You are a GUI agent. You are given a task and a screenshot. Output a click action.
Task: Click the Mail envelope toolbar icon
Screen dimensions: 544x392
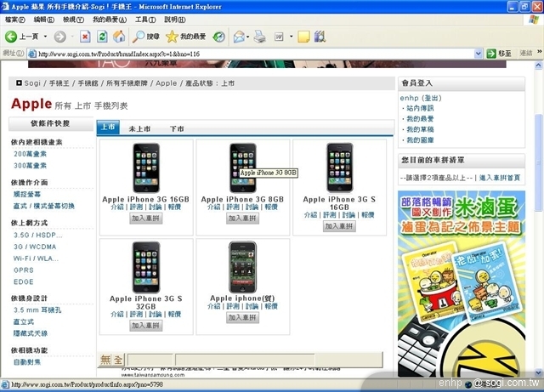[x=239, y=37]
